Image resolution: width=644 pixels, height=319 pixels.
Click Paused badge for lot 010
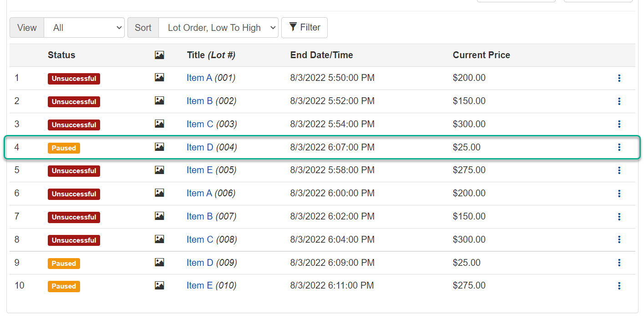click(64, 286)
